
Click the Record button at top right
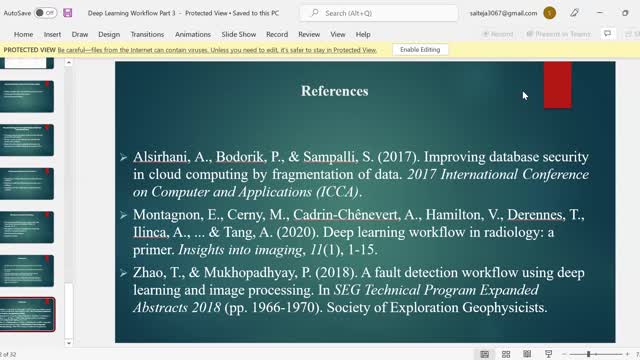click(x=498, y=34)
